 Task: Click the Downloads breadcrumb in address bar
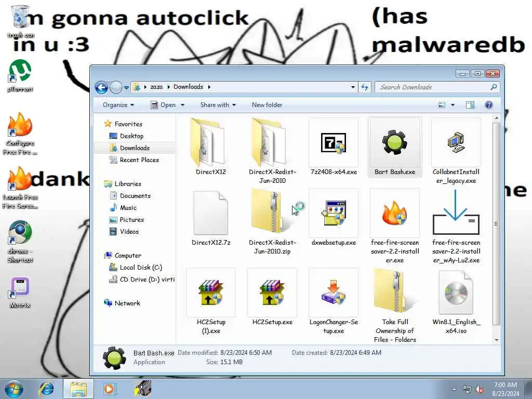point(188,87)
